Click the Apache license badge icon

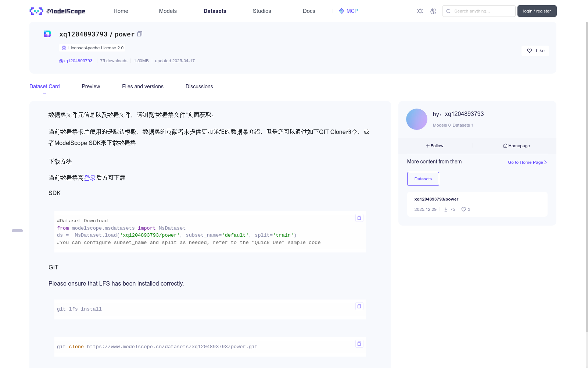coord(64,48)
